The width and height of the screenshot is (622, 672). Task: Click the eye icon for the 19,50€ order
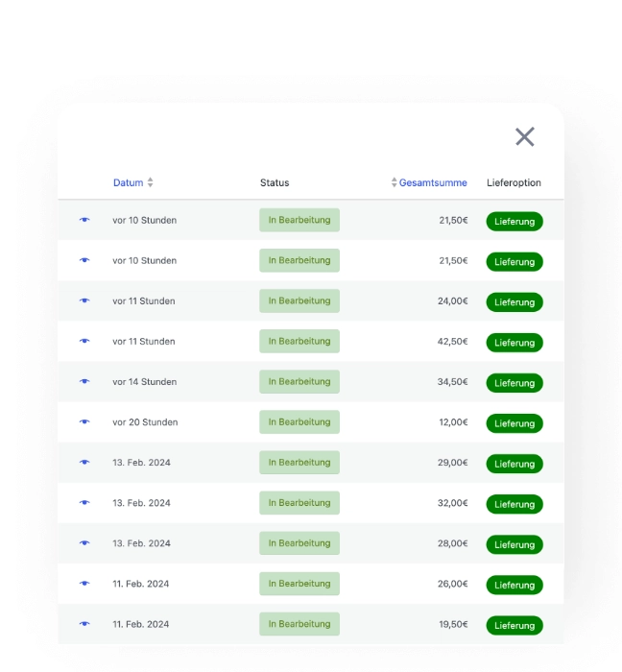click(x=84, y=623)
